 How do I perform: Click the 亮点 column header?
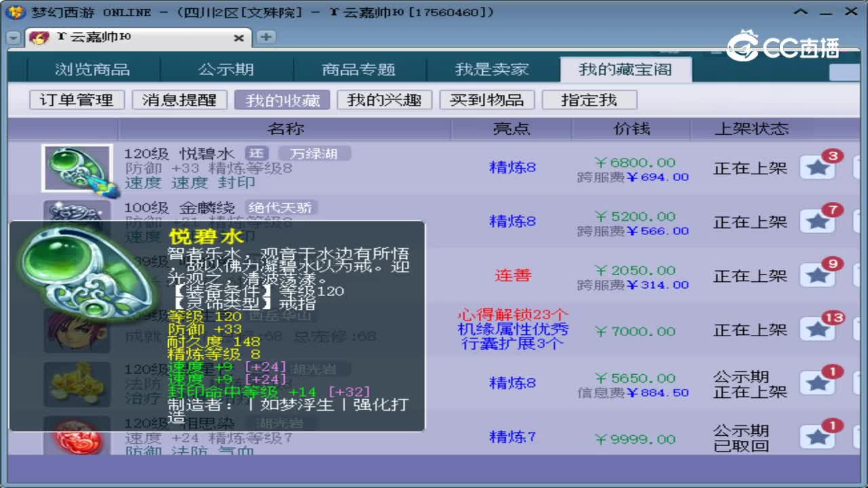pyautogui.click(x=512, y=129)
